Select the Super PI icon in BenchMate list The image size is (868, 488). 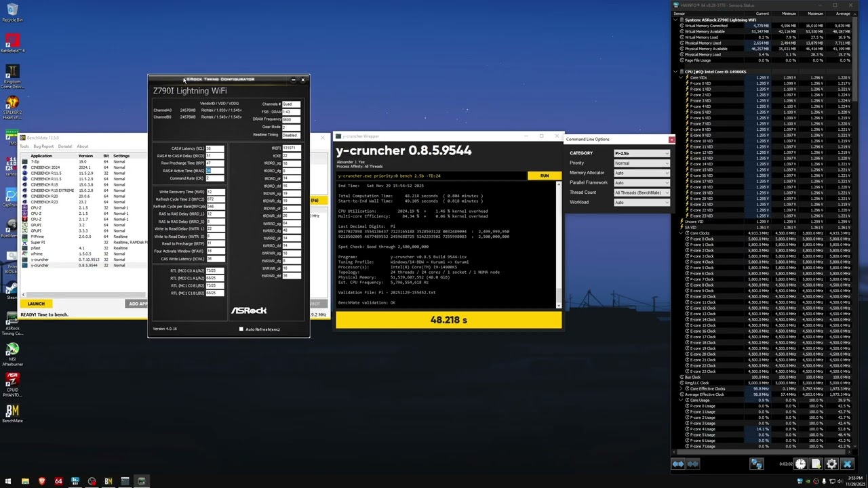(x=26, y=242)
